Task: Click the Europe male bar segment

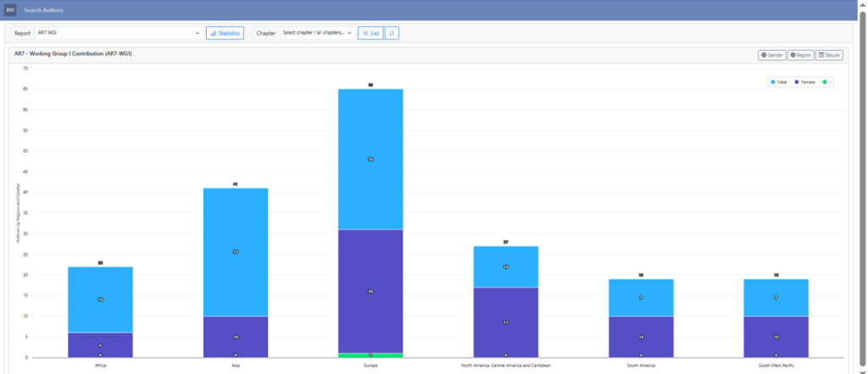Action: (x=370, y=159)
